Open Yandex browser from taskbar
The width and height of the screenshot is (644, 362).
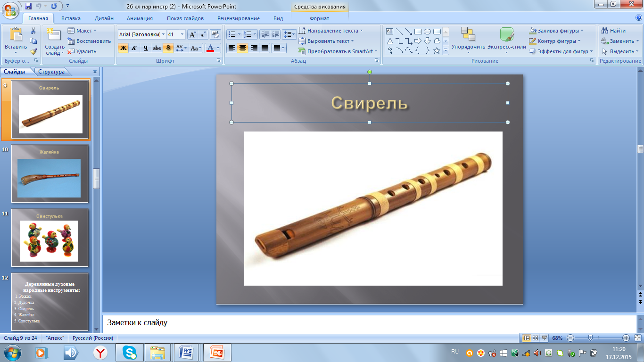(x=100, y=352)
